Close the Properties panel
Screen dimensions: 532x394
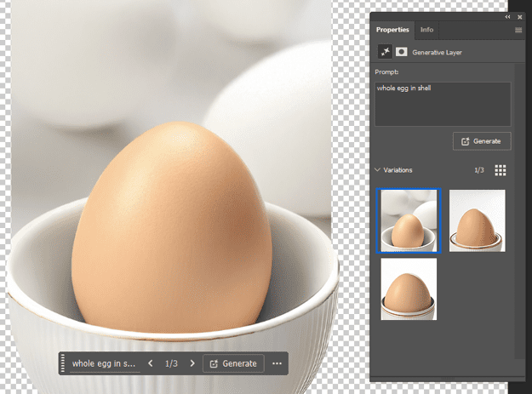[519, 16]
